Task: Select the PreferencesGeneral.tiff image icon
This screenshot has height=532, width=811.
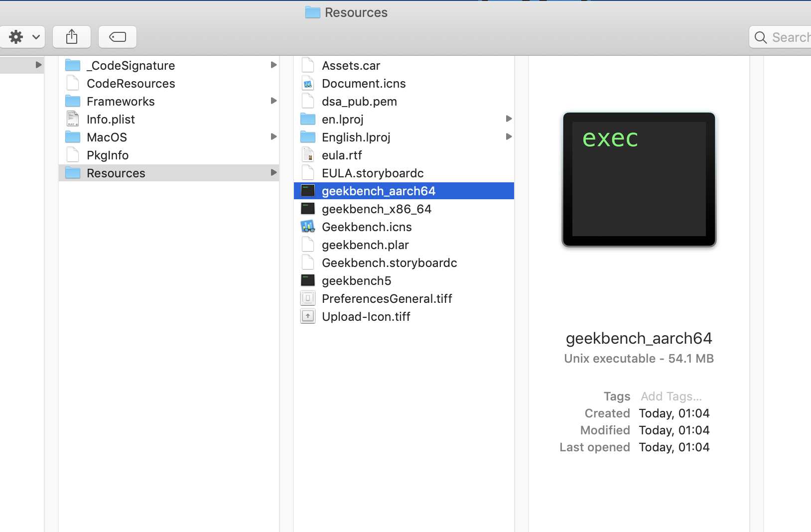Action: [x=308, y=298]
